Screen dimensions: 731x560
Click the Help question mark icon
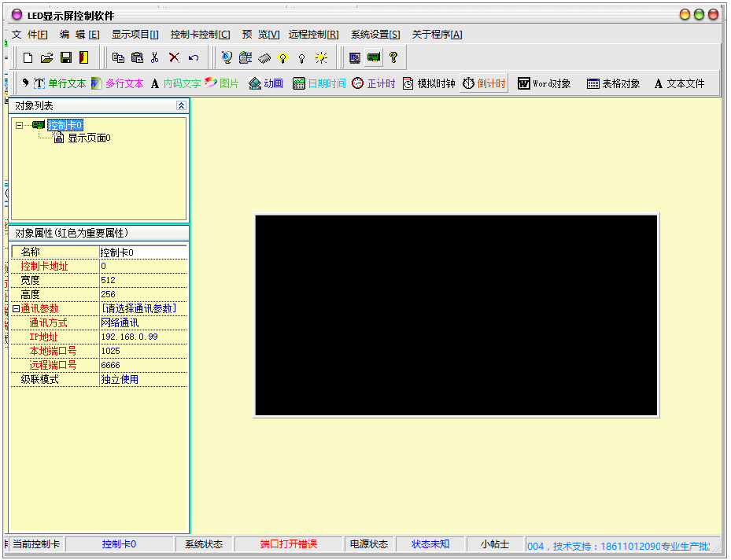point(393,57)
